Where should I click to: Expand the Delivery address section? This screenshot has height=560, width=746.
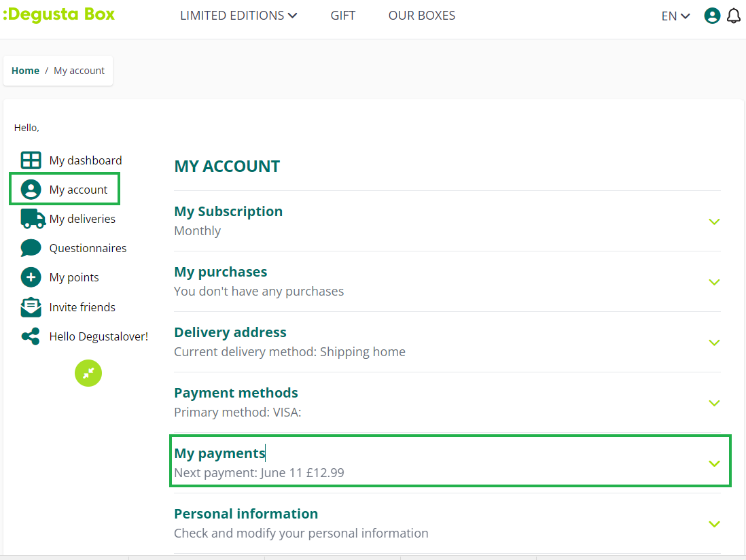(x=714, y=343)
